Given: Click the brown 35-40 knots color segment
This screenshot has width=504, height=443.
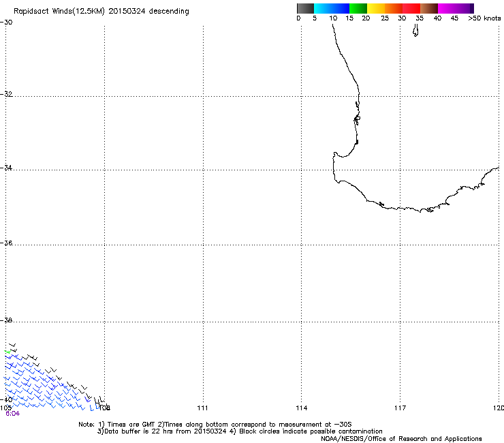Looking at the screenshot, I should (429, 8).
